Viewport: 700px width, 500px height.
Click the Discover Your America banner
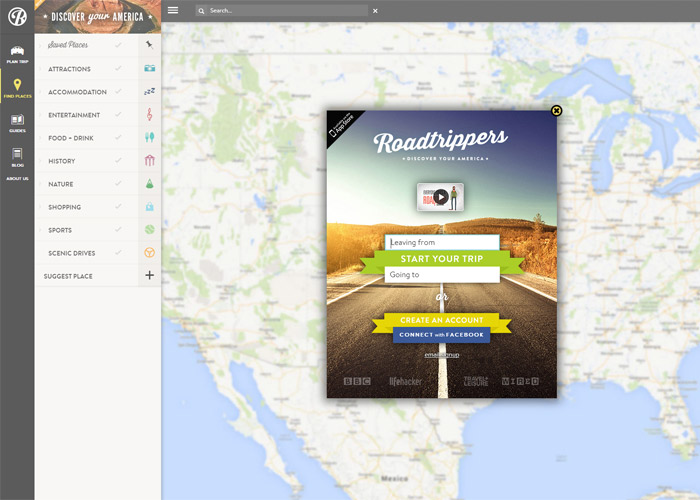[98, 17]
